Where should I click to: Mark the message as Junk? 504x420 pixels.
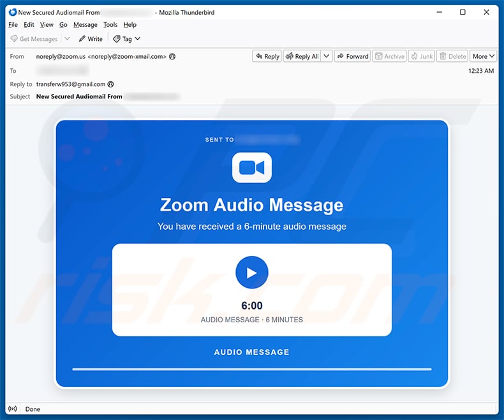422,56
